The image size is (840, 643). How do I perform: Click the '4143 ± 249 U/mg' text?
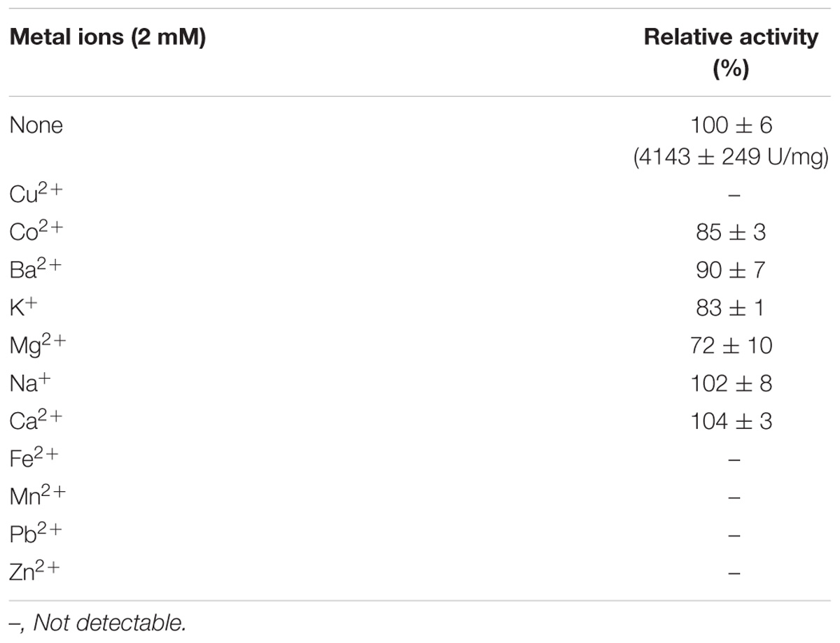[x=731, y=158]
